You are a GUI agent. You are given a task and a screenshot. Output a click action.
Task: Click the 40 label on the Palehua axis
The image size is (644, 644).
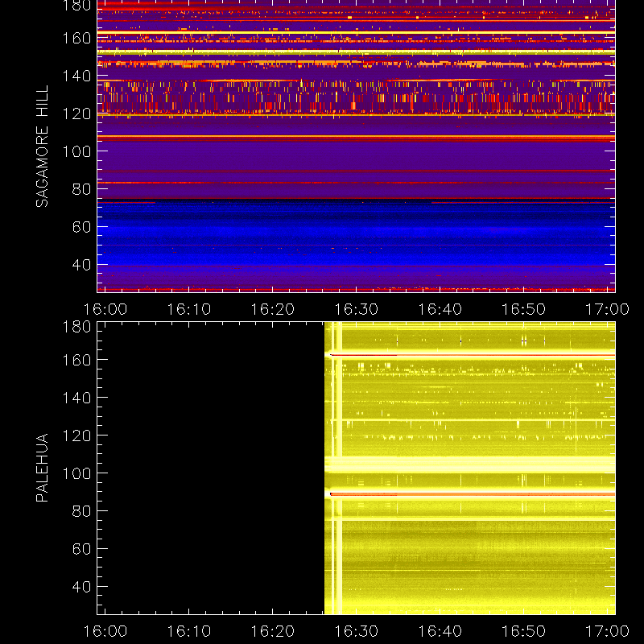[x=81, y=587]
